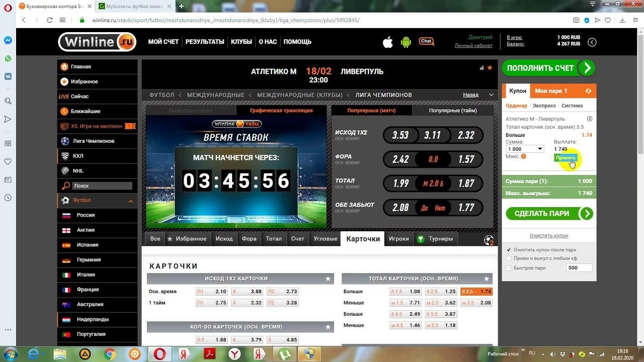Expand Италия football leagues
644x362 pixels.
(98, 275)
